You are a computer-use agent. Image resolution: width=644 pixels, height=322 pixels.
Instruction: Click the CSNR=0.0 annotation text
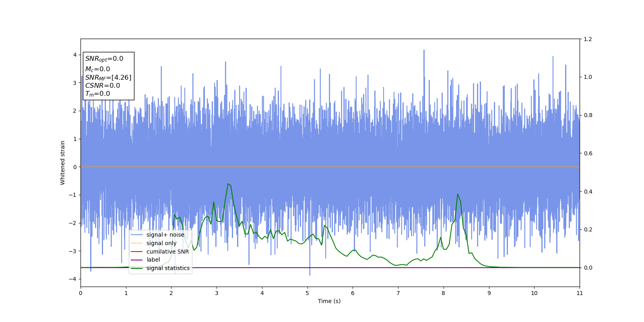pyautogui.click(x=102, y=85)
